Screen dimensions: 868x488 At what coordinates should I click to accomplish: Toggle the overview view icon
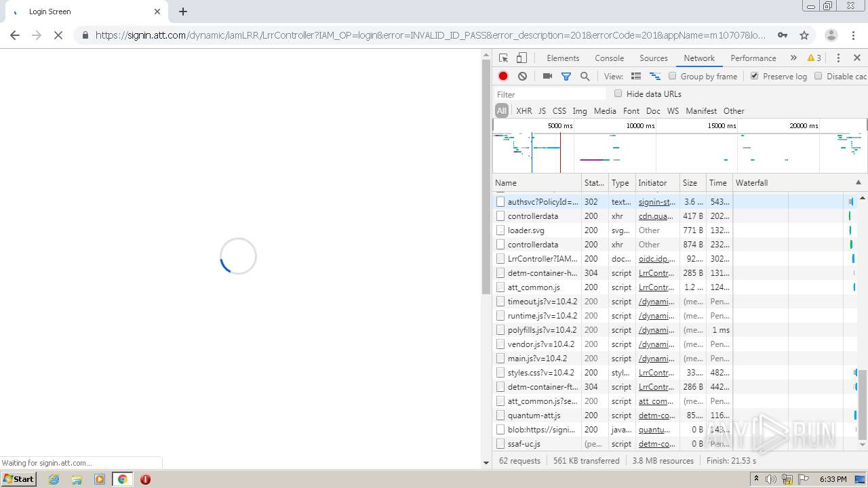pos(655,77)
